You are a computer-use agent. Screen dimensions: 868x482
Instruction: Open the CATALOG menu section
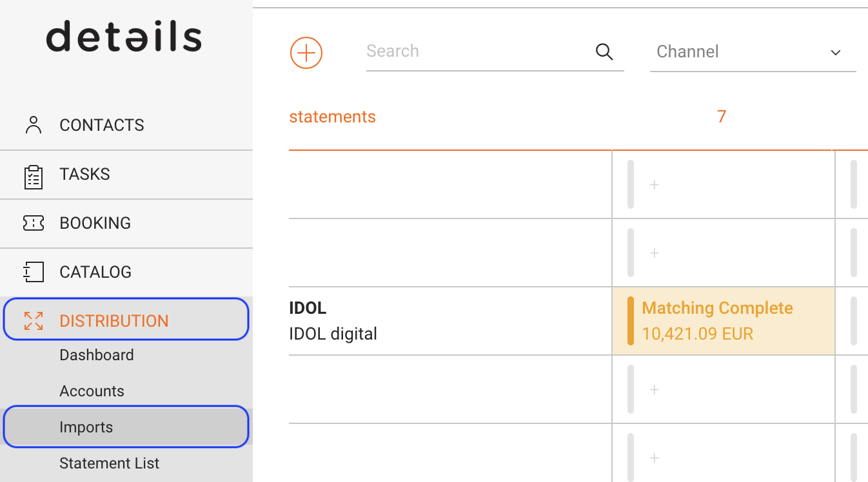126,273
